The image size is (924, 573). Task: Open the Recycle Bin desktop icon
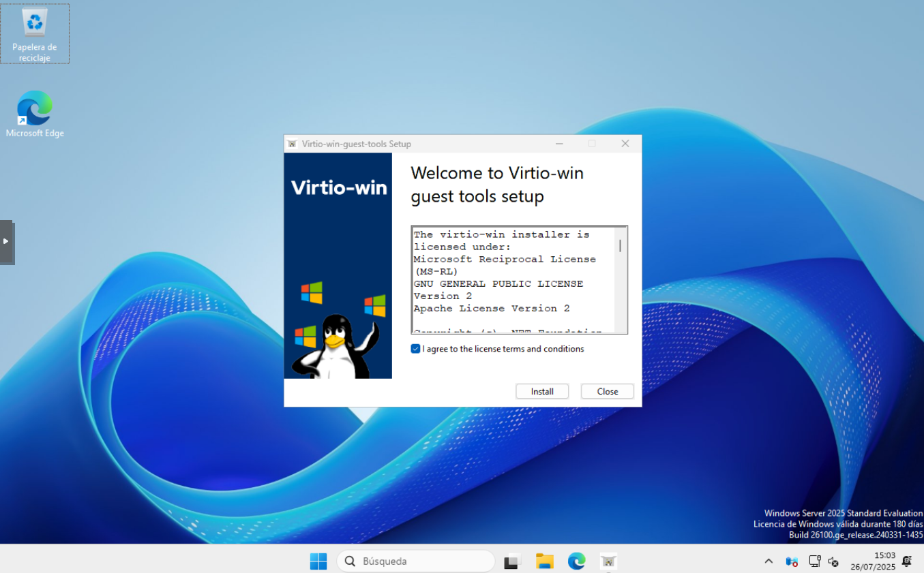[x=35, y=33]
